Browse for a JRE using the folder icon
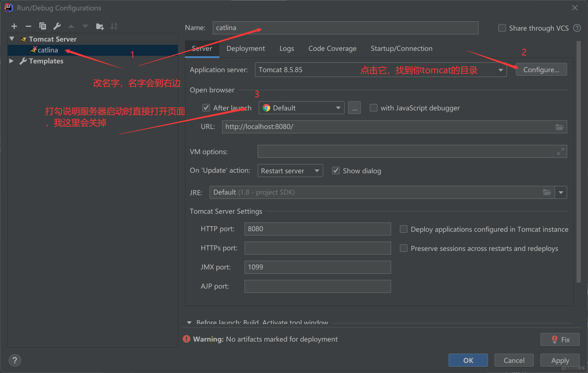This screenshot has height=373, width=588. point(547,192)
